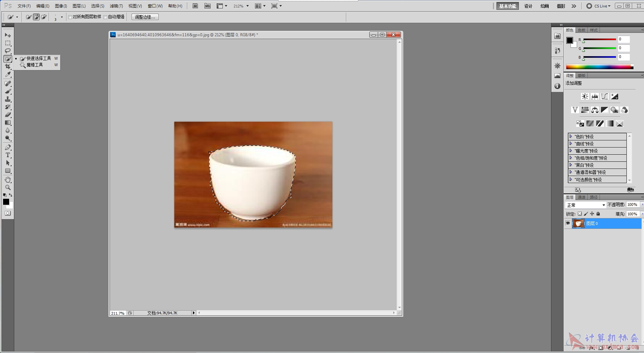Expand the "色阶"预设 list
Viewport: 644px width, 353px height.
coord(571,136)
